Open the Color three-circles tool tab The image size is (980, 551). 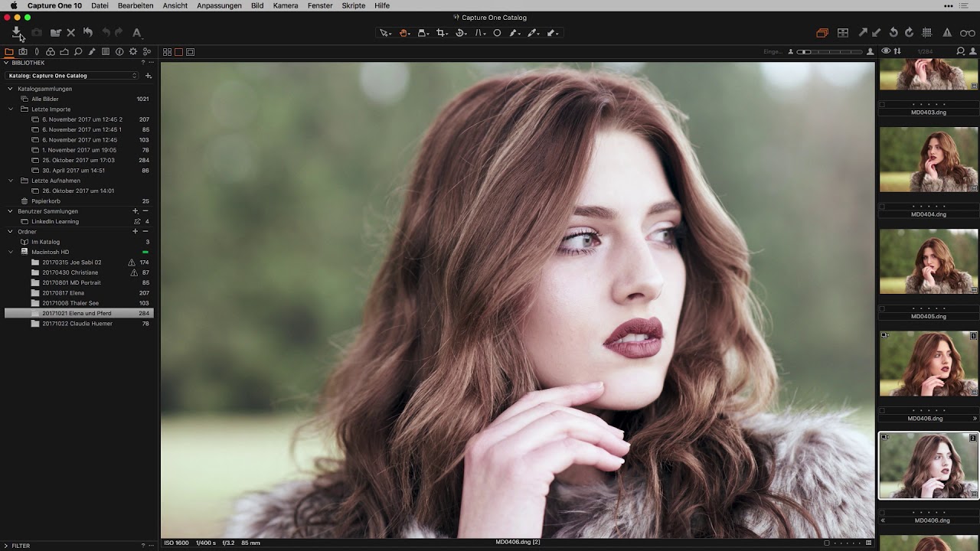(x=51, y=52)
